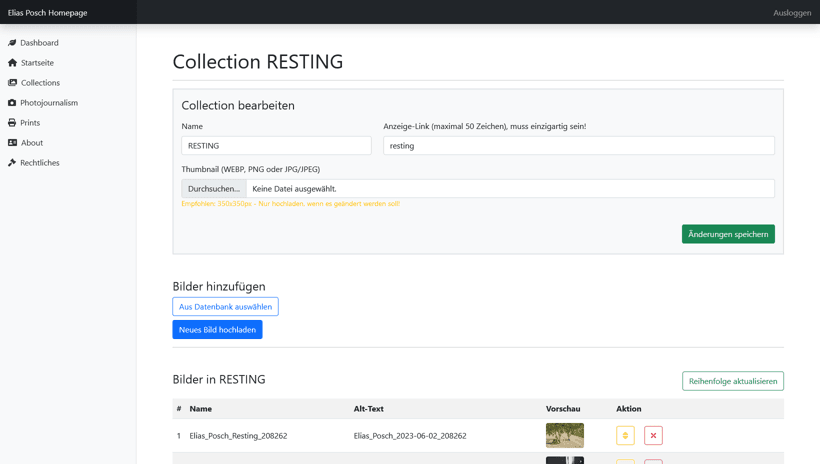Image resolution: width=820 pixels, height=464 pixels.
Task: Click the Collections images icon
Action: click(x=12, y=83)
